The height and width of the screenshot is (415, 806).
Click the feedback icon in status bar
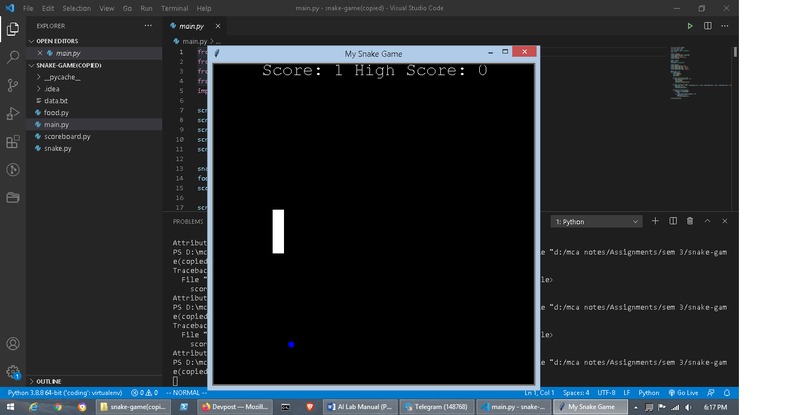(710, 392)
